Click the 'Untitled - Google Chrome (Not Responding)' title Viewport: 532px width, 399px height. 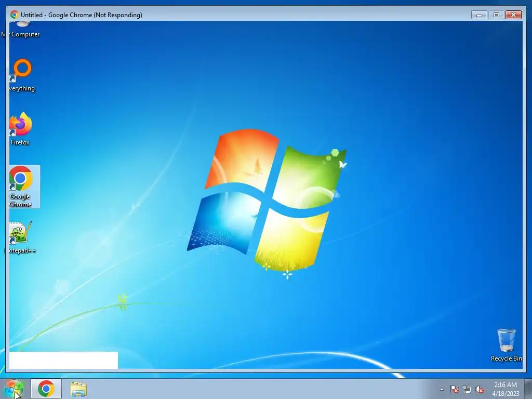tap(82, 15)
